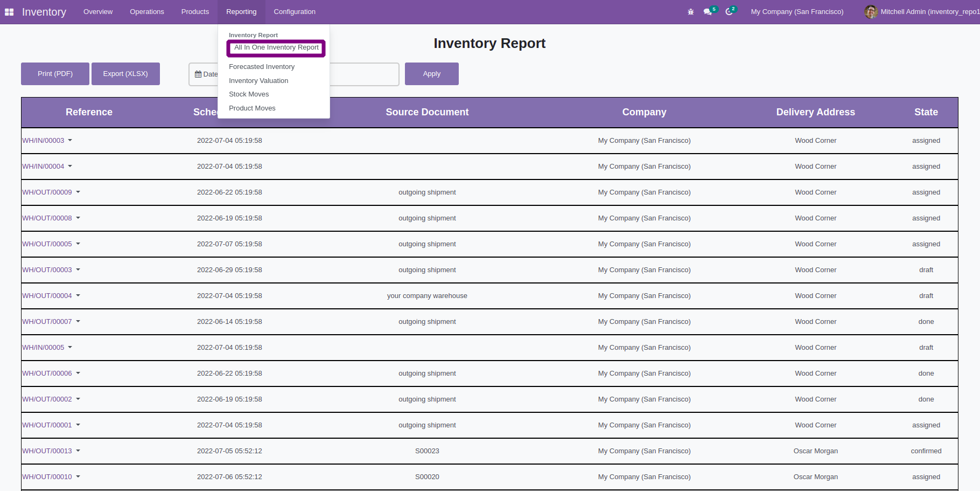
Task: Click the debug bug icon
Action: (691, 12)
